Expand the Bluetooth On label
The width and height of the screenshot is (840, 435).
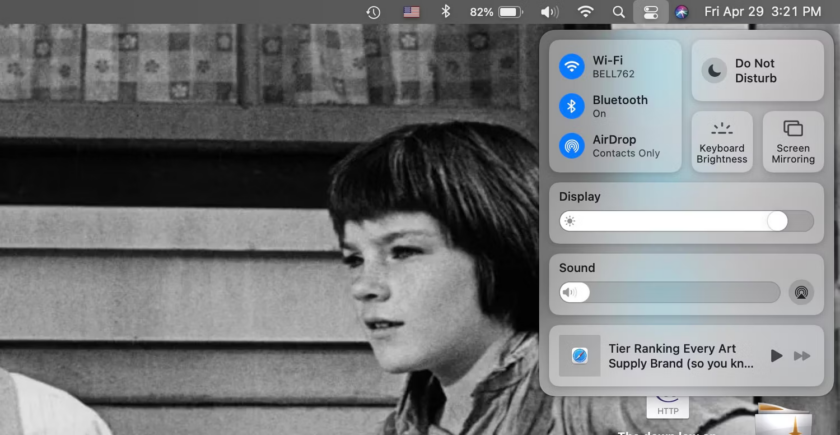click(x=620, y=106)
